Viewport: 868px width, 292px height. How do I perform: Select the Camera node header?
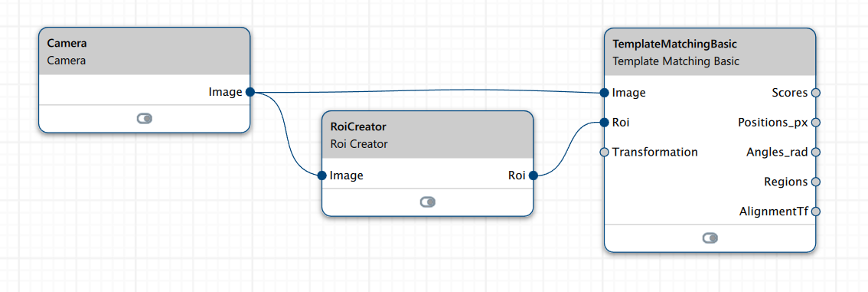[x=145, y=51]
